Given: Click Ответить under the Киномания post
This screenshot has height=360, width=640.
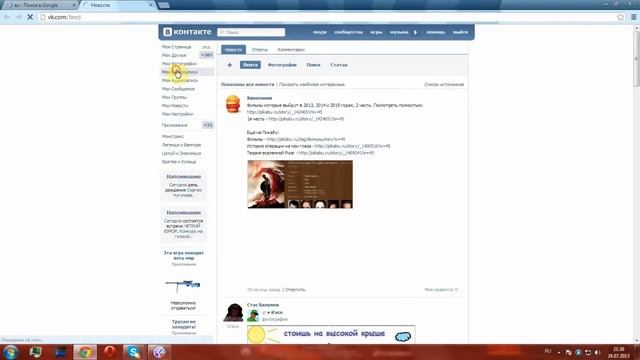Looking at the screenshot, I should click(x=295, y=290).
